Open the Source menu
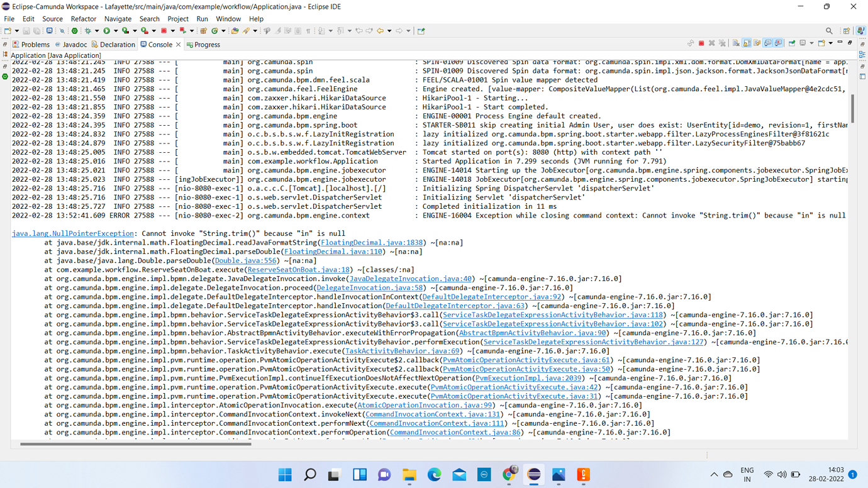 (52, 19)
